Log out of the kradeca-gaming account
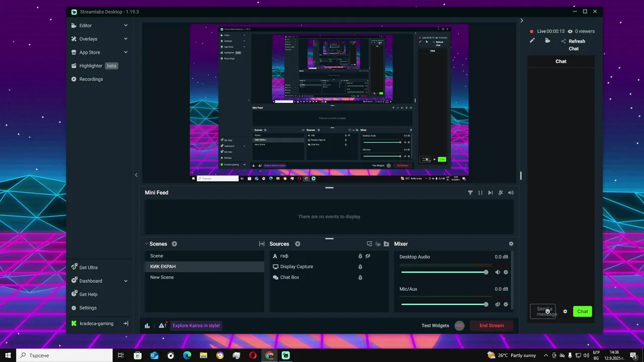The image size is (644, 362). click(126, 324)
